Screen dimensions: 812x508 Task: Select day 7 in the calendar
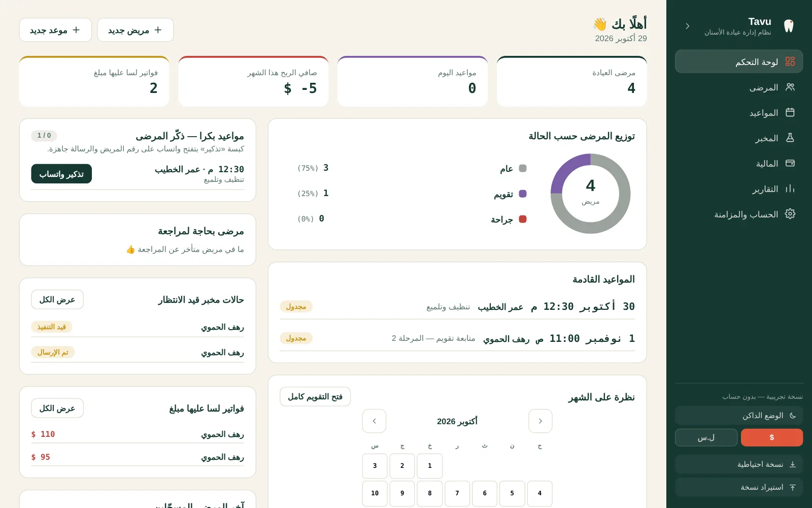point(457,493)
